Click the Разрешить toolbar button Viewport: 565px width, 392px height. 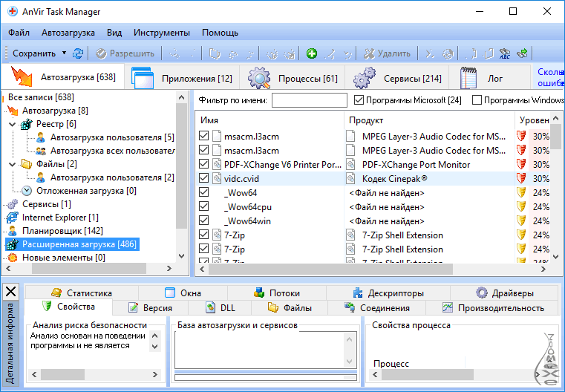click(x=125, y=53)
